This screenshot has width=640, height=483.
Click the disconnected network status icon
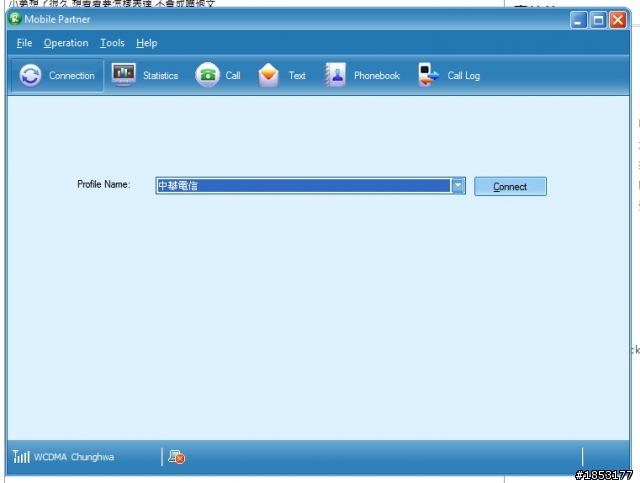177,456
